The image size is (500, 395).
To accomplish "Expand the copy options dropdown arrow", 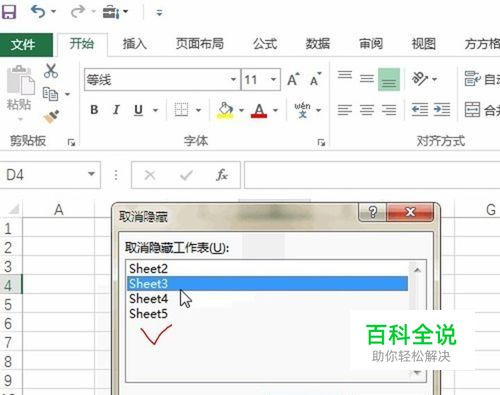I will click(x=67, y=94).
